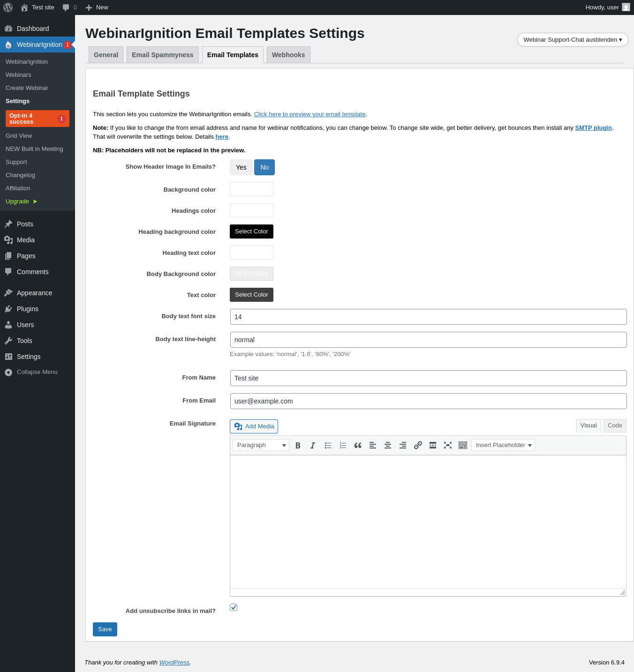Toggle the editor toolbar kitchen sink
The width and height of the screenshot is (634, 672).
(463, 445)
